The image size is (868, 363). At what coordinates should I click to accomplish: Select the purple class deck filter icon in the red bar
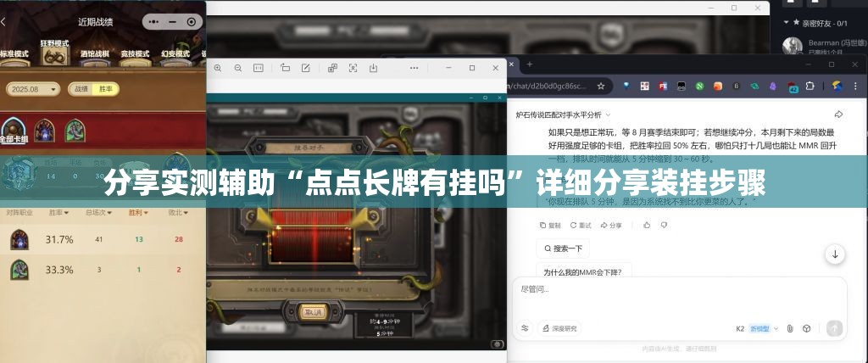(x=44, y=131)
